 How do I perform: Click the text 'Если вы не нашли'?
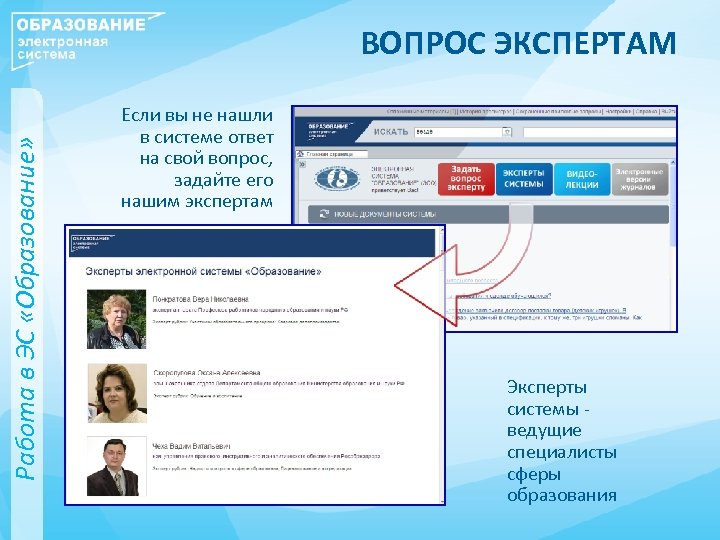[197, 115]
